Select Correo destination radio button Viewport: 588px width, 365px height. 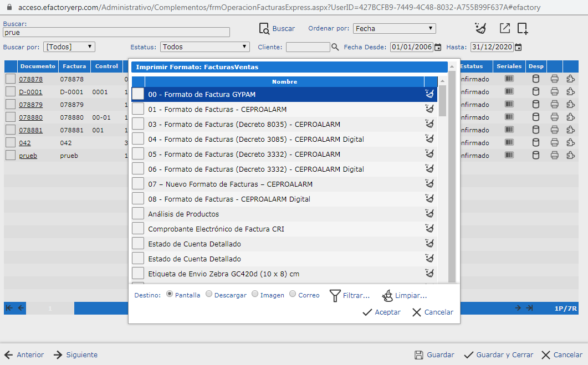(293, 294)
